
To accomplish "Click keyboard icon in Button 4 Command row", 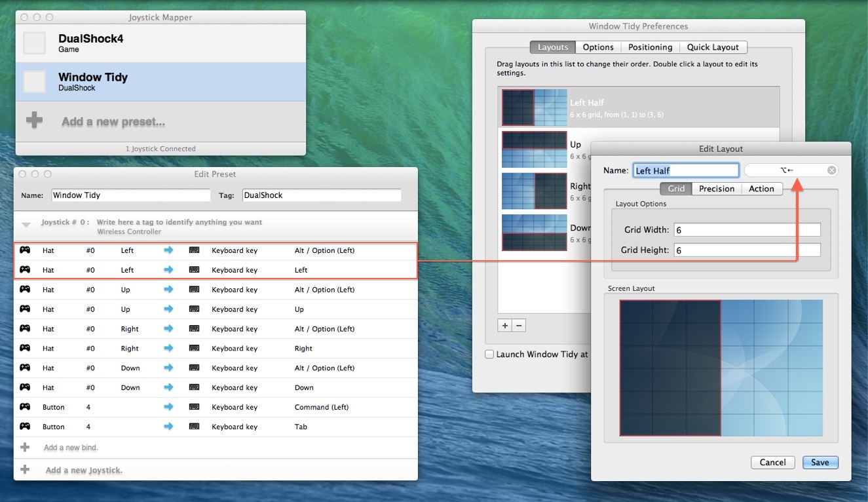I will (x=194, y=407).
